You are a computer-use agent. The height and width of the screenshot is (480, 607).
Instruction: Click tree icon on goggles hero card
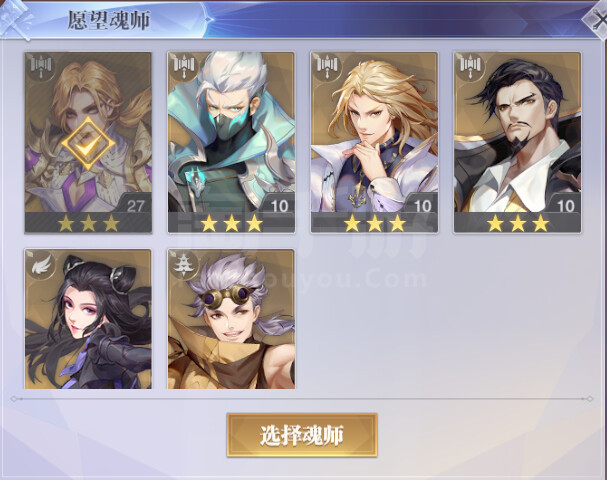(x=183, y=263)
